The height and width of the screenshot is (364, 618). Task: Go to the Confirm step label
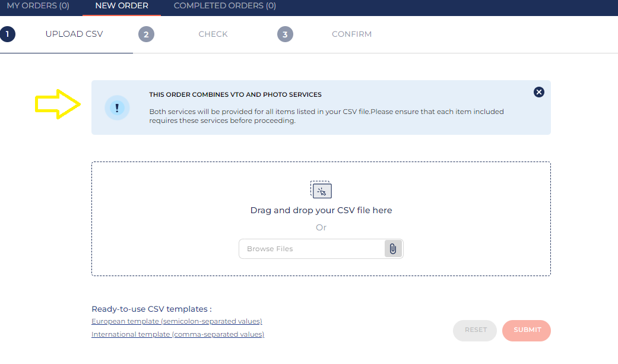[351, 34]
